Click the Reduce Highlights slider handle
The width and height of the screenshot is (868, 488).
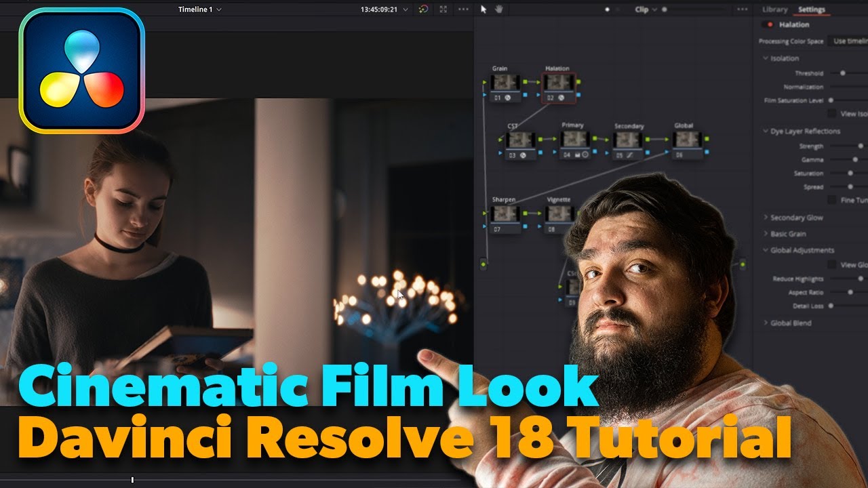[x=861, y=279]
